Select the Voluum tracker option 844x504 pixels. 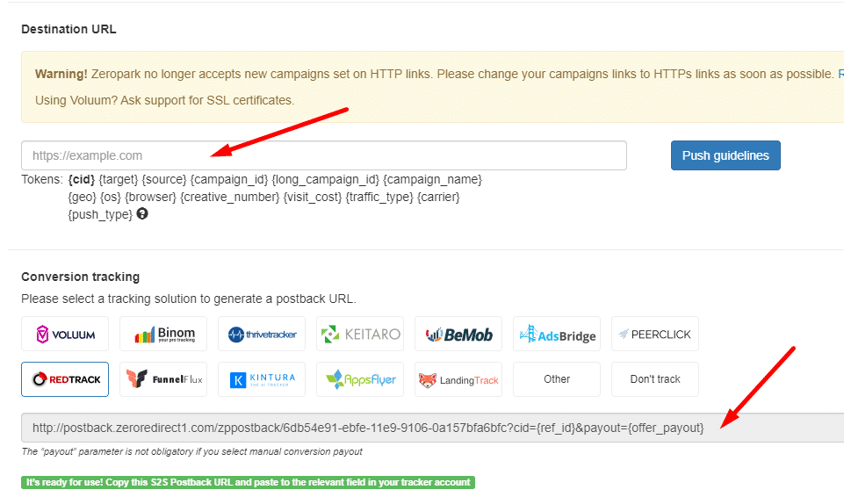coord(65,334)
